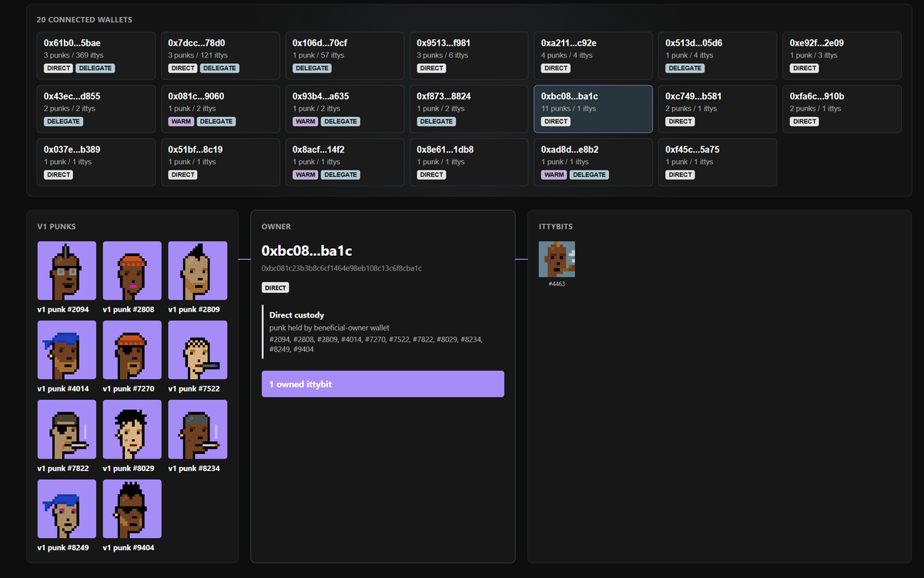Click the '1 owned ittybit' button
The width and height of the screenshot is (924, 578).
pos(383,384)
